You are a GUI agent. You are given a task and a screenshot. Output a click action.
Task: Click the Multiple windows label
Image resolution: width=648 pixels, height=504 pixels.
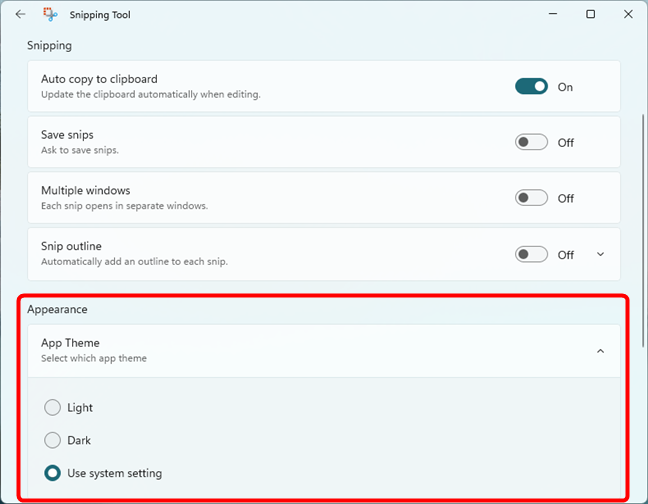tap(86, 190)
